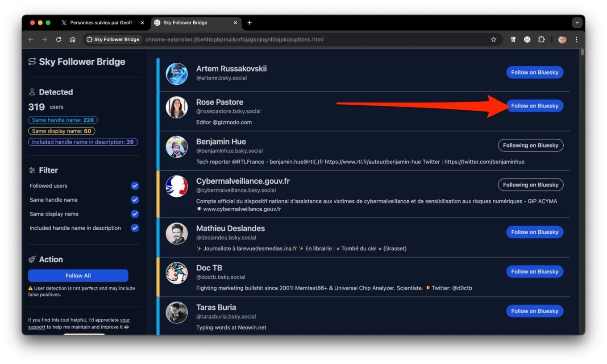Open the tab search dropdown arrow
This screenshot has height=364, width=607.
(x=577, y=22)
